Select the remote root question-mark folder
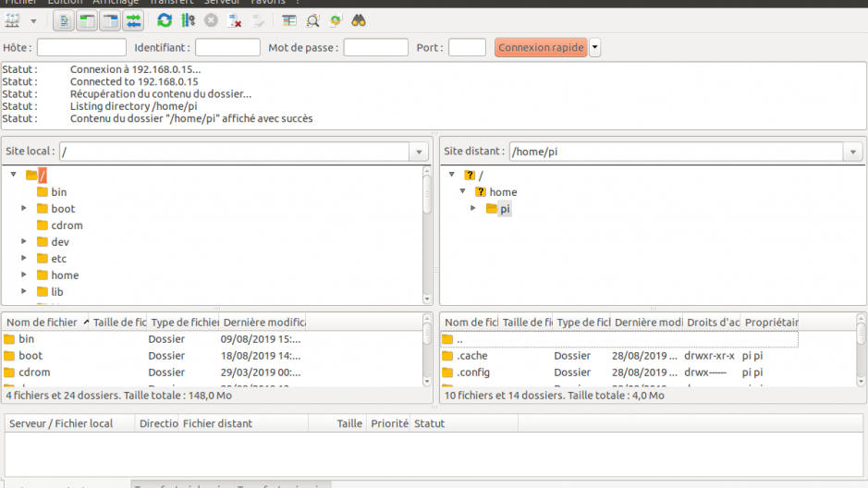 click(470, 176)
